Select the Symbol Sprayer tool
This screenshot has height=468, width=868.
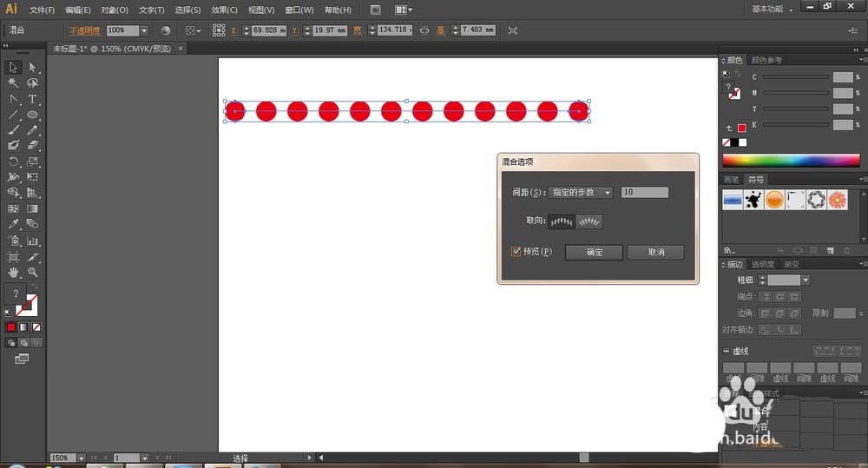tap(13, 241)
